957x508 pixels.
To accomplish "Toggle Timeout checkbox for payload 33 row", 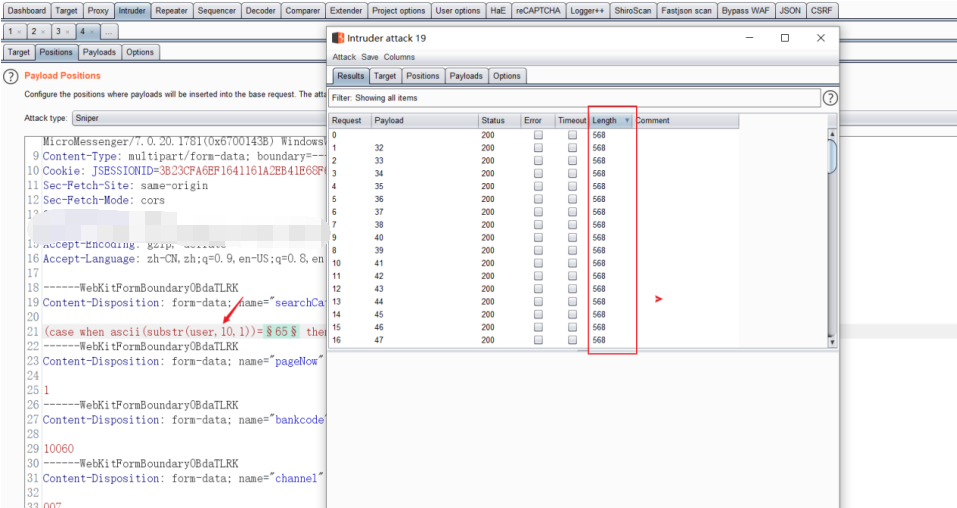I will (x=572, y=161).
